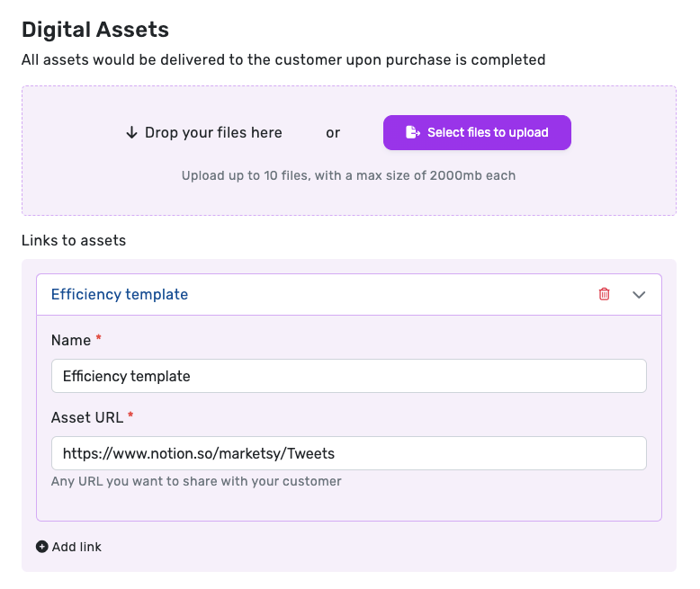This screenshot has height=589, width=700.
Task: Click the Links to assets label
Action: (x=74, y=240)
